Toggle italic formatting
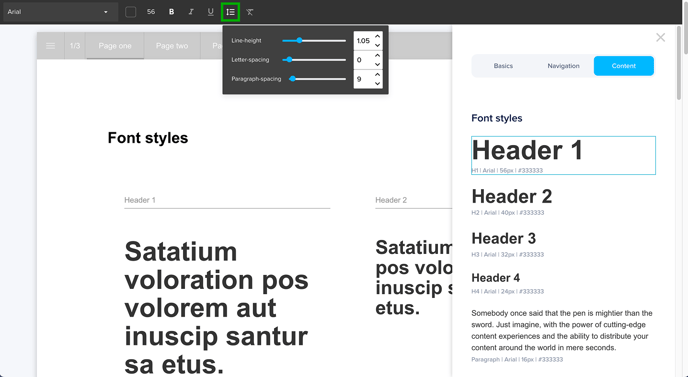This screenshot has height=377, width=688. [x=191, y=12]
